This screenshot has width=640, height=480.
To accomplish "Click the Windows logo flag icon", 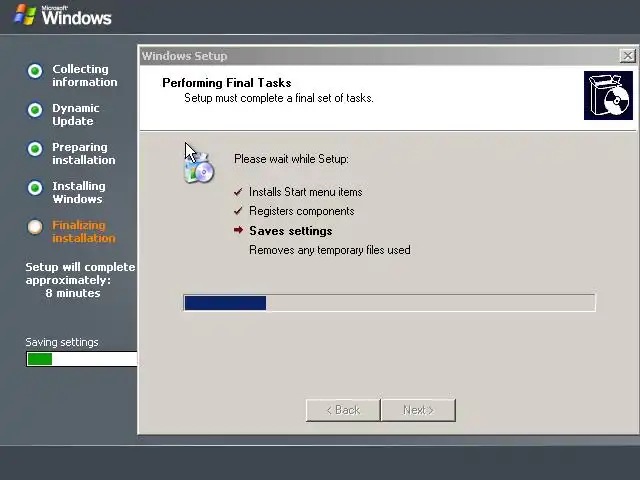I will [25, 15].
